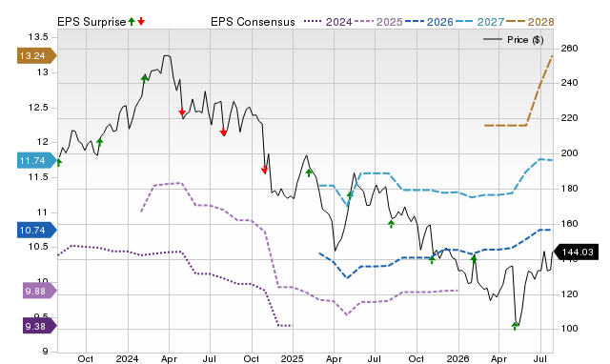
Task: Click the 9 label at left axis bottom
Action: click(45, 352)
